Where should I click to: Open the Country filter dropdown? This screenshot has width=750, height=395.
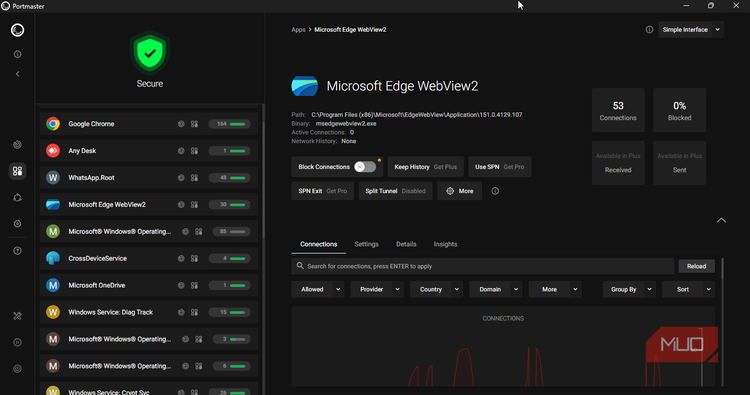pyautogui.click(x=437, y=289)
